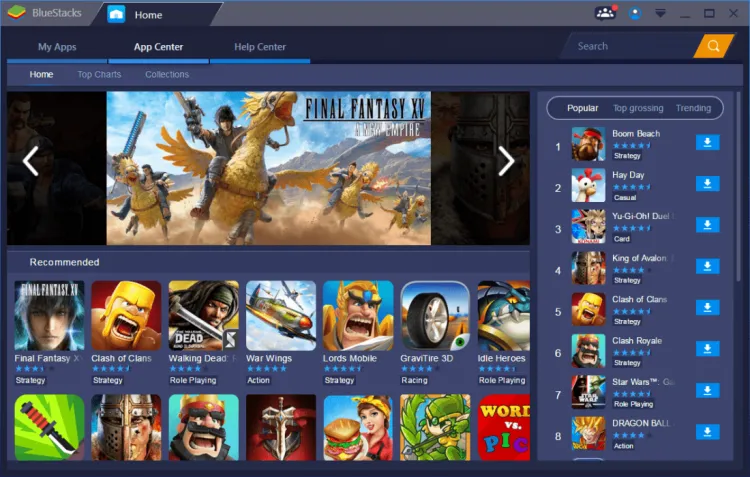Switch to App Center tab
Image resolution: width=750 pixels, height=477 pixels.
click(158, 47)
